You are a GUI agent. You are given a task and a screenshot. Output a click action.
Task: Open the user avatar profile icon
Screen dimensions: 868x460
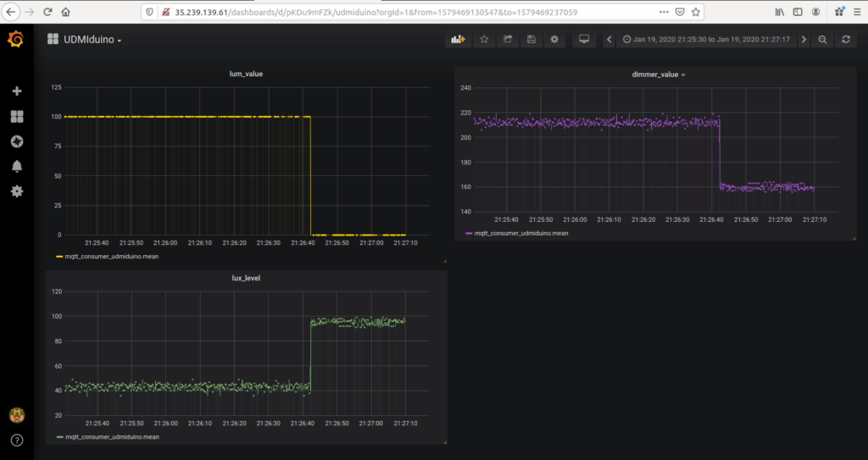tap(17, 414)
